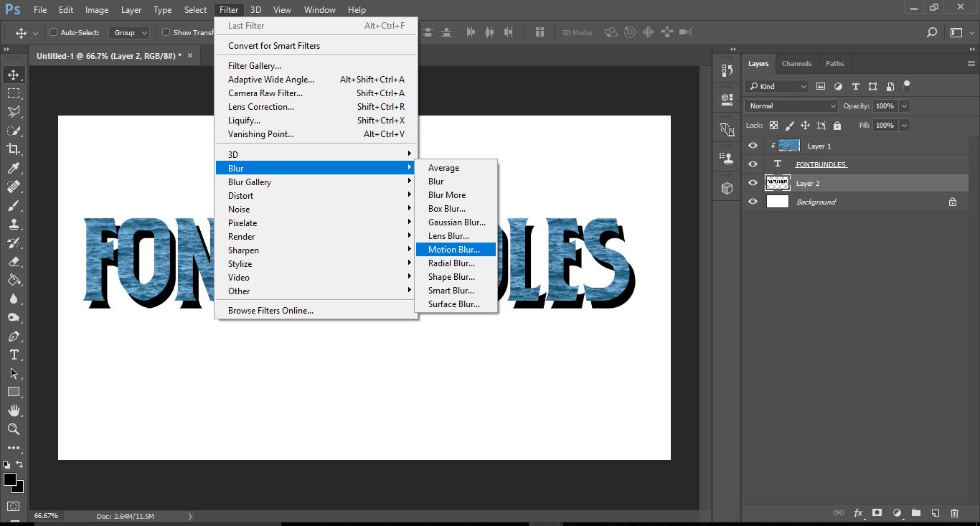Viewport: 980px width, 526px height.
Task: Open the History panel icon
Action: coord(727,70)
